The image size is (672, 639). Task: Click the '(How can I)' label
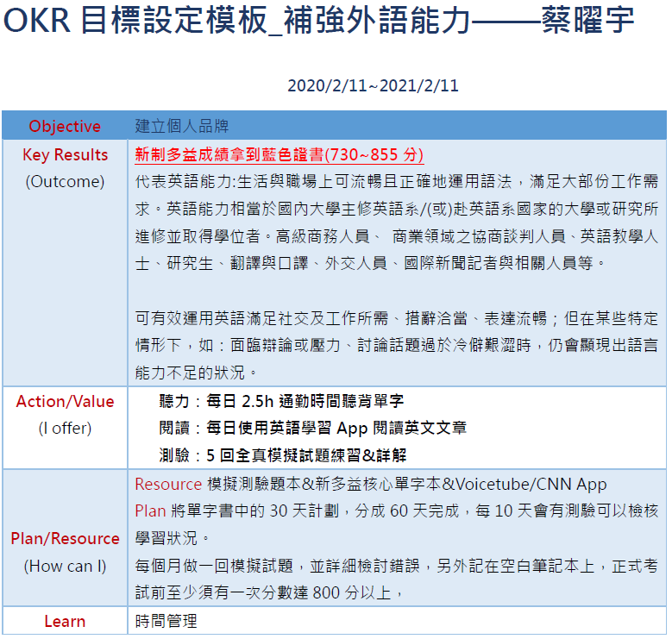66,567
